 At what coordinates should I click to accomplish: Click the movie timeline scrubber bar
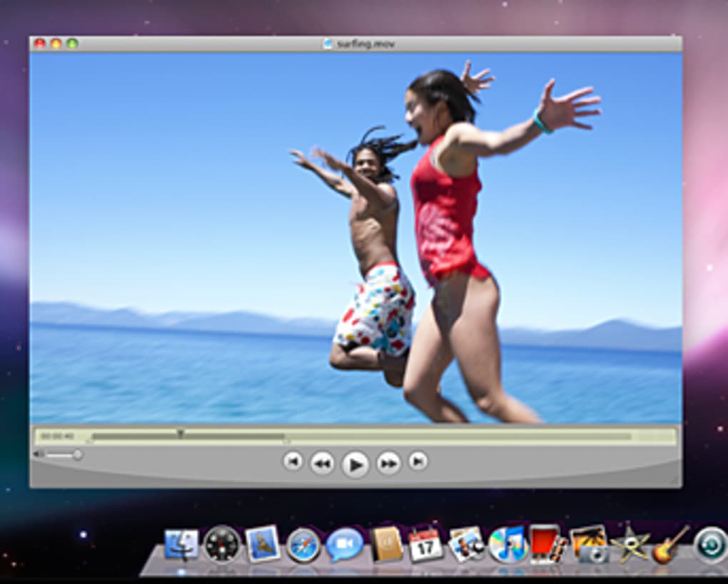pos(362,436)
